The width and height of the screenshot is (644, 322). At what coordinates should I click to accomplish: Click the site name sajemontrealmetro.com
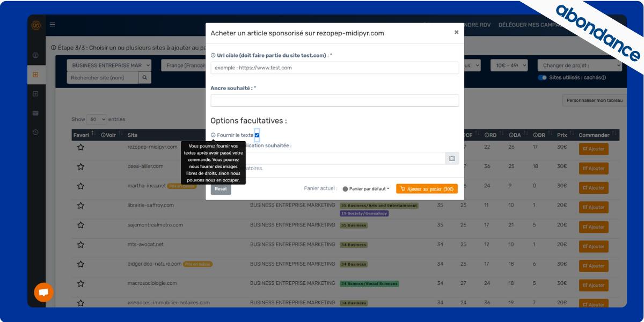(156, 225)
